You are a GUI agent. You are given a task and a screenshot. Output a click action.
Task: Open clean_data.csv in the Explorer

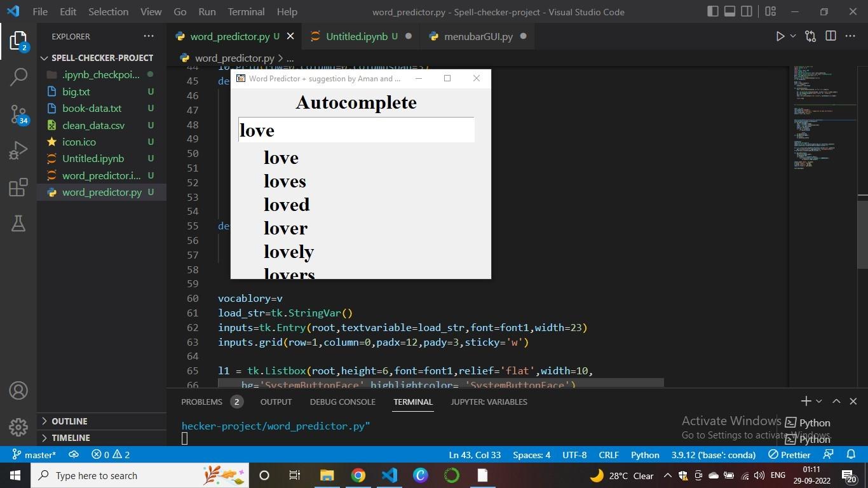pos(102,125)
